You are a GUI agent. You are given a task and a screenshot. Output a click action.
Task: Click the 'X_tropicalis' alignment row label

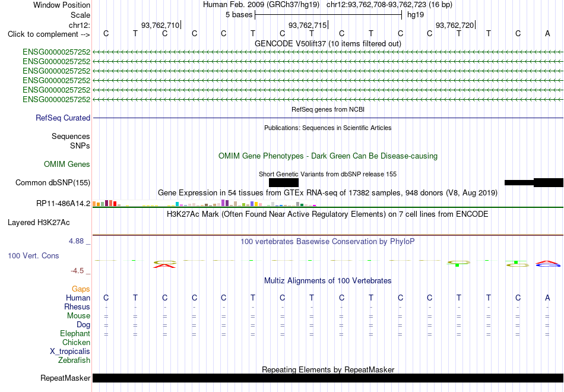tap(70, 352)
